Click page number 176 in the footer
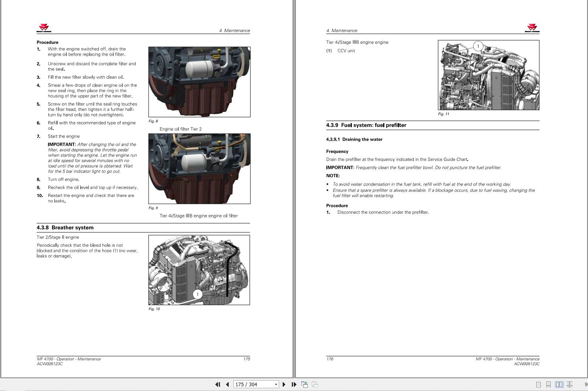Viewport: 588px width, 391px height. click(x=330, y=359)
